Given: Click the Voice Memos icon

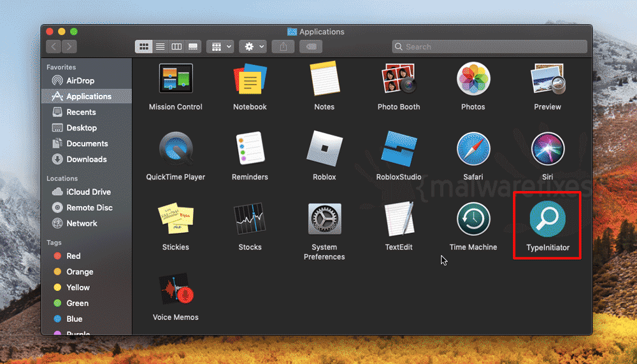Looking at the screenshot, I should 176,289.
